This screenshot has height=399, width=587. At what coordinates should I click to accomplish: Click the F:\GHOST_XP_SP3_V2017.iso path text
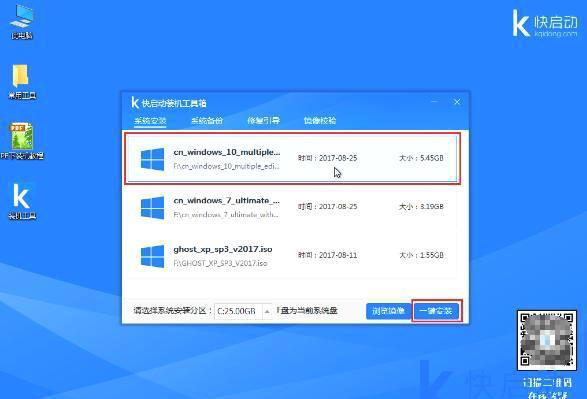pyautogui.click(x=220, y=263)
